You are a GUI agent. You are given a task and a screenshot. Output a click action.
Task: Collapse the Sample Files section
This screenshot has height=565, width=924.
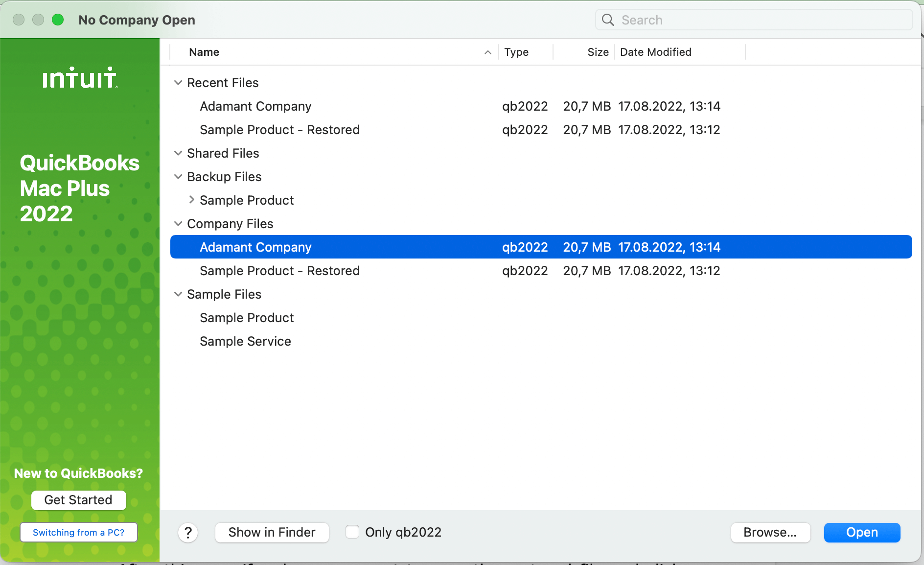pos(178,294)
